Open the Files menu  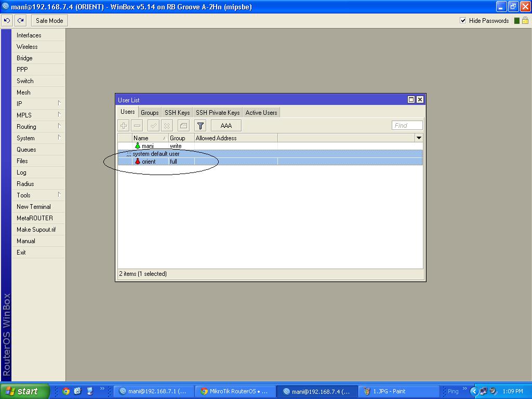click(x=38, y=161)
